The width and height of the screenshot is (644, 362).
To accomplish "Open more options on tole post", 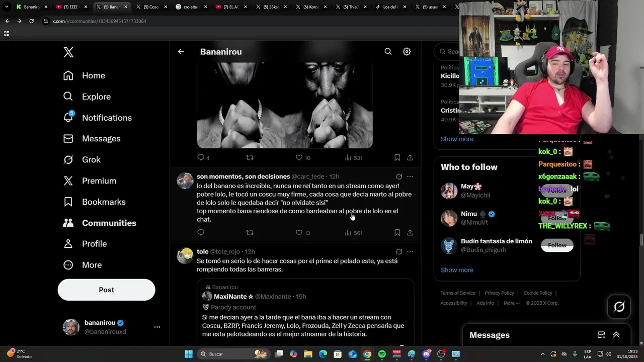I will point(410,251).
